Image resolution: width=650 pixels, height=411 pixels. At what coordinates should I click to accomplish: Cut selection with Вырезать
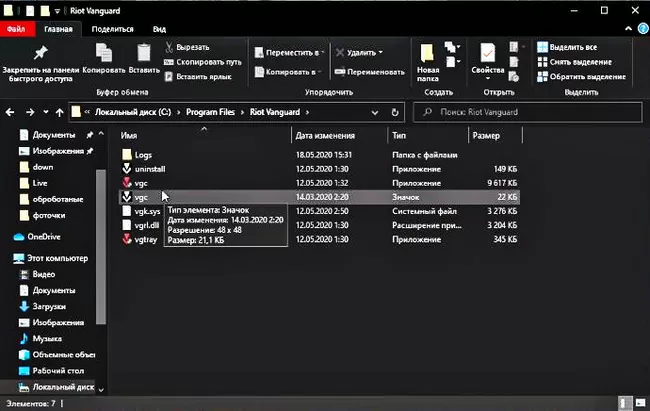(x=187, y=47)
